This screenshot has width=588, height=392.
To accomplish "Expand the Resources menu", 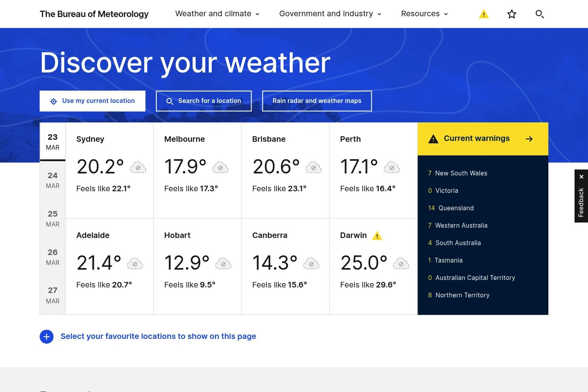I will (424, 14).
